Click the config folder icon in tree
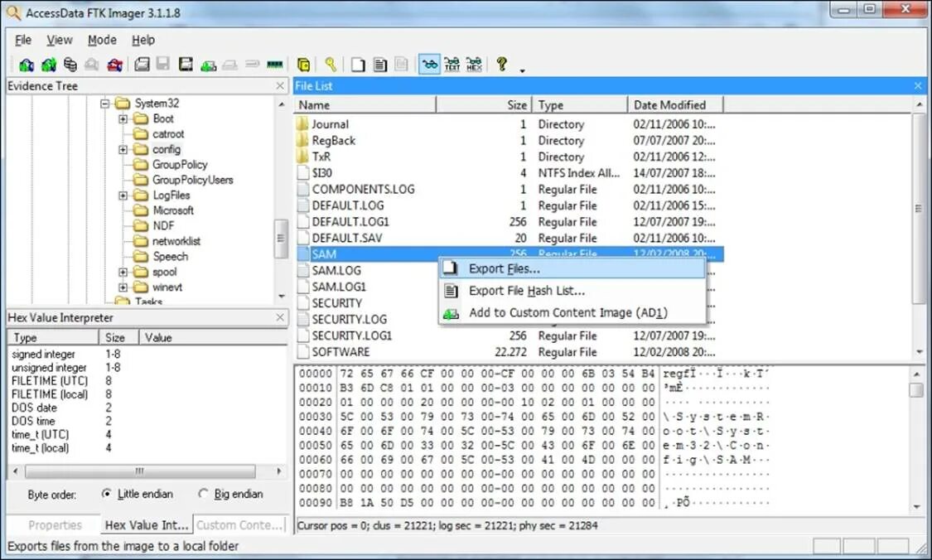 [x=140, y=149]
